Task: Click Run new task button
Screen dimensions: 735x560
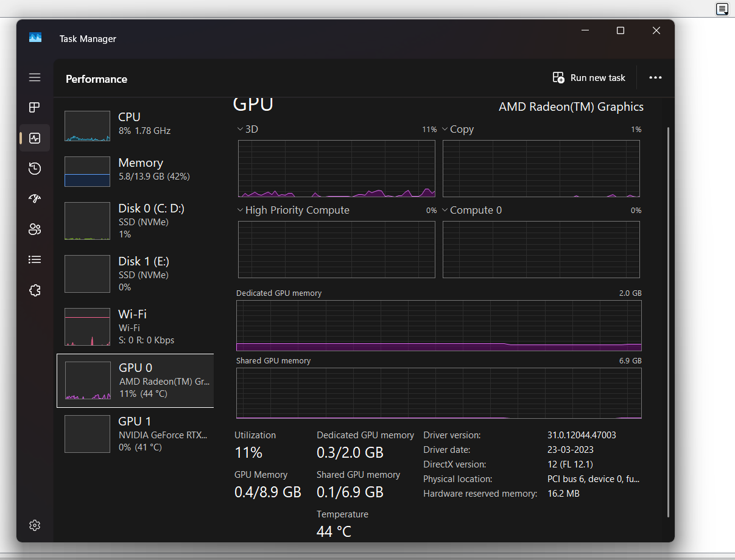Action: tap(589, 78)
